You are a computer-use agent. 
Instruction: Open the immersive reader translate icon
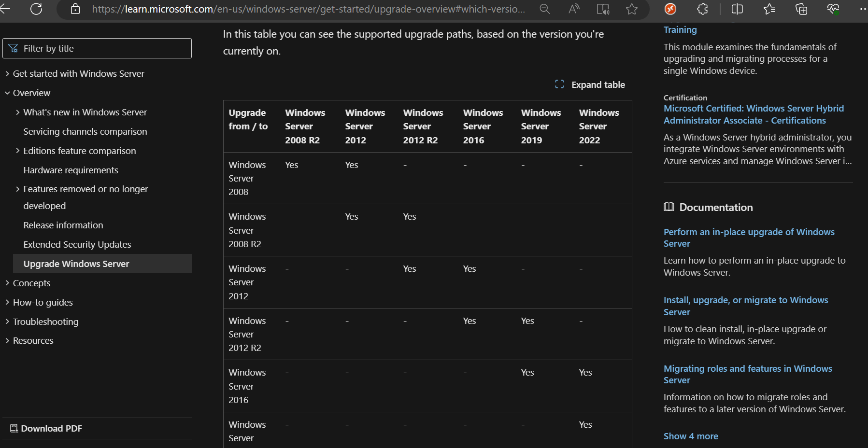click(603, 9)
